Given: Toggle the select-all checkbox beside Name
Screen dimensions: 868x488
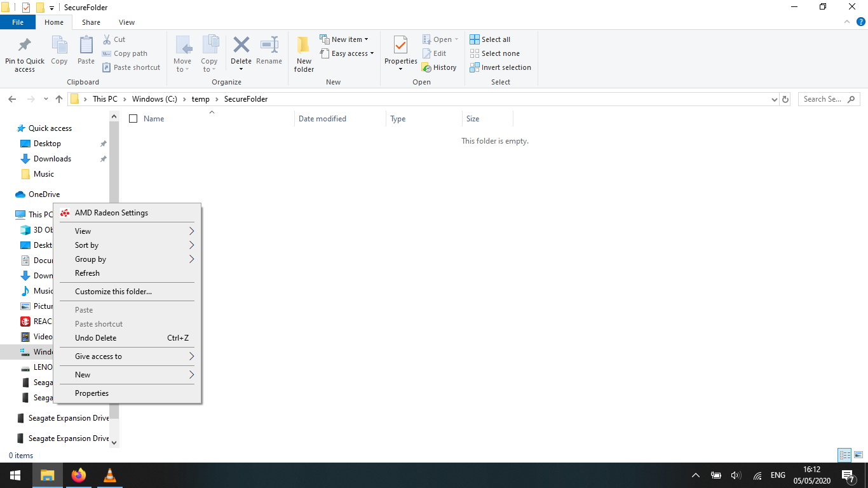Looking at the screenshot, I should point(133,119).
